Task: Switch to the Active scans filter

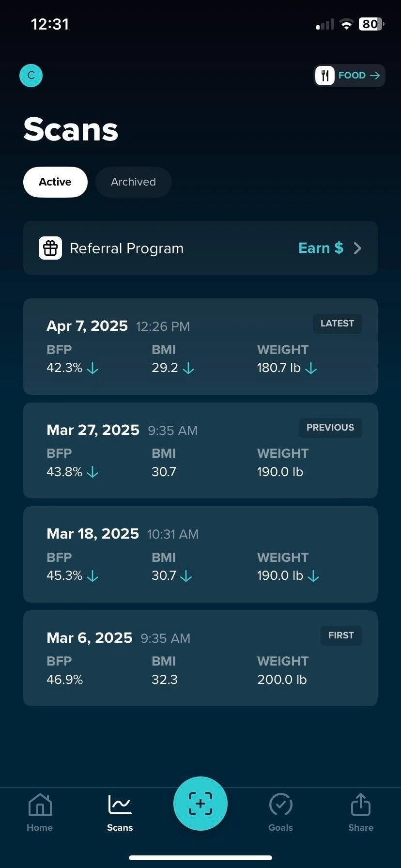Action: [55, 182]
